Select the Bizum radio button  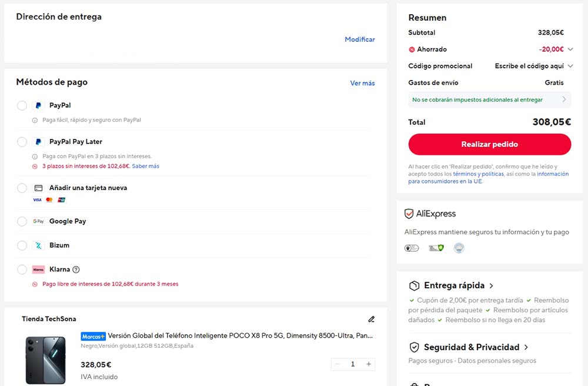22,245
